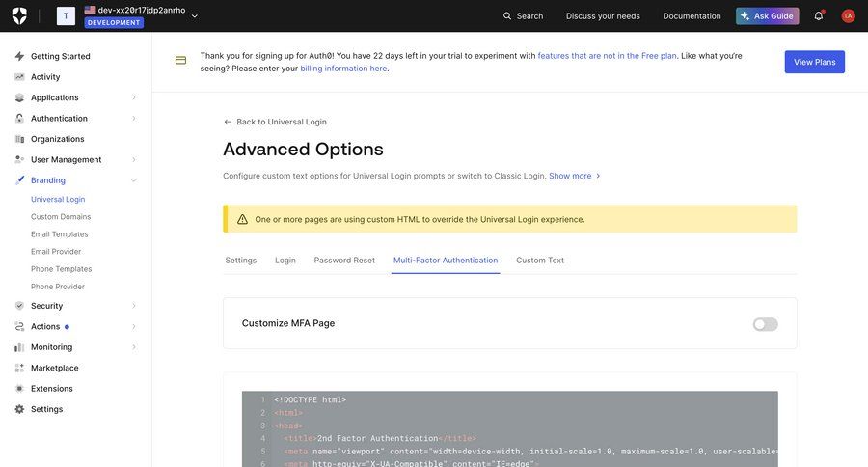This screenshot has width=868, height=467.
Task: Open the notifications bell
Action: (x=819, y=15)
